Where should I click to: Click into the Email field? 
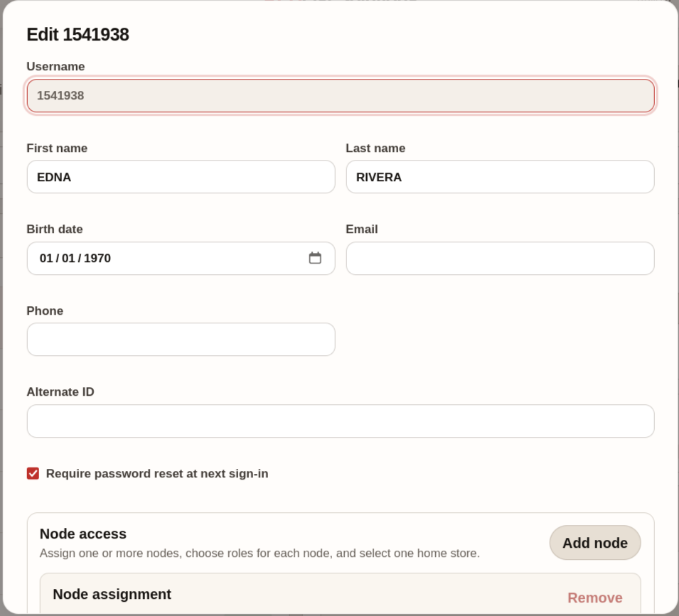500,258
